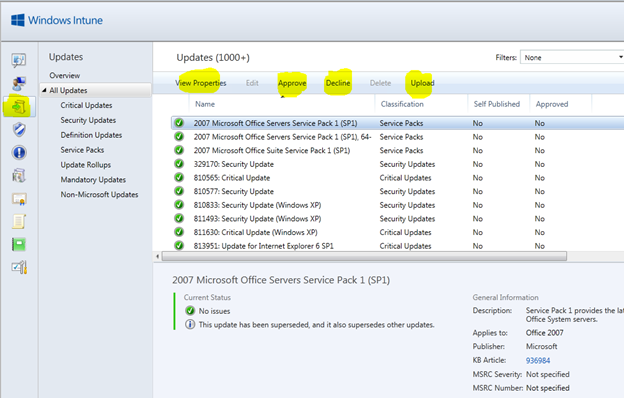The height and width of the screenshot is (398, 624).
Task: Open the Reports workspace icon
Action: tap(19, 244)
